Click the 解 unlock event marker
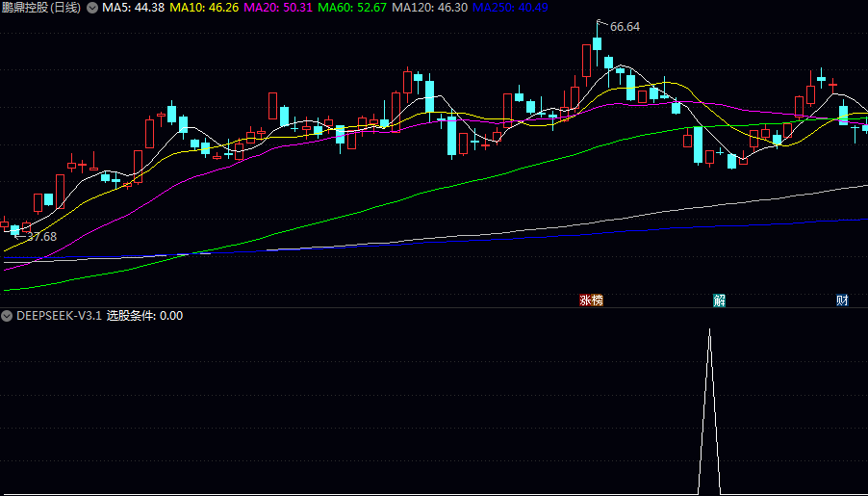The image size is (868, 496). 719,300
